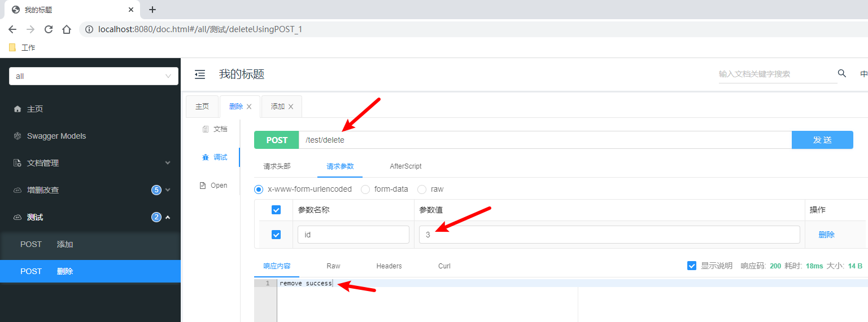This screenshot has height=322, width=868.
Task: Click 删除 link in the id row
Action: pos(827,235)
